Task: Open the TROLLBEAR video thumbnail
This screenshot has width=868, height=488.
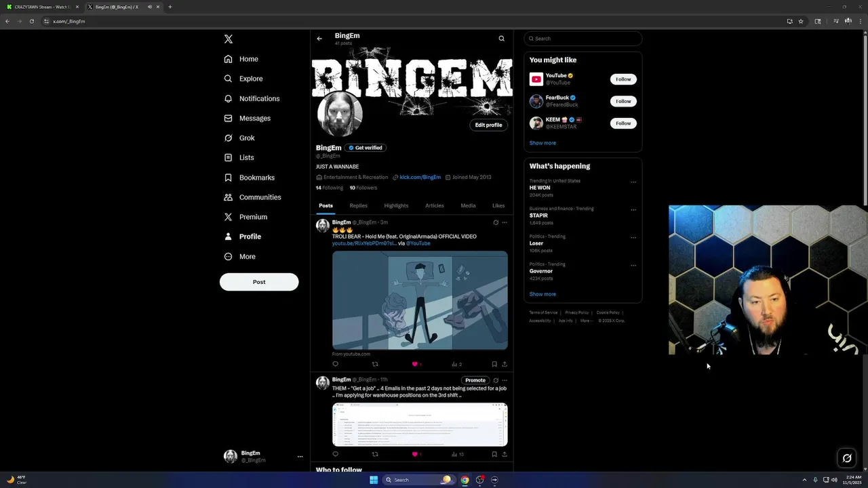Action: pos(420,300)
